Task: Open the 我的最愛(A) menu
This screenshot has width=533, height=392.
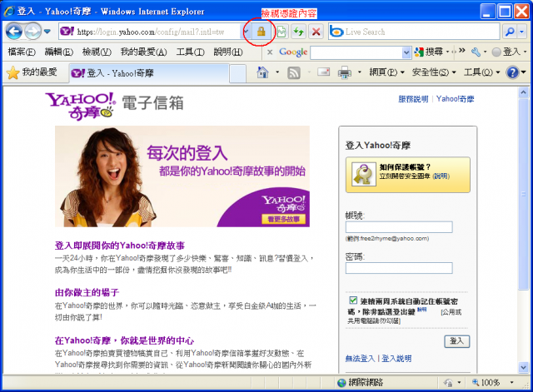Action: [x=143, y=52]
